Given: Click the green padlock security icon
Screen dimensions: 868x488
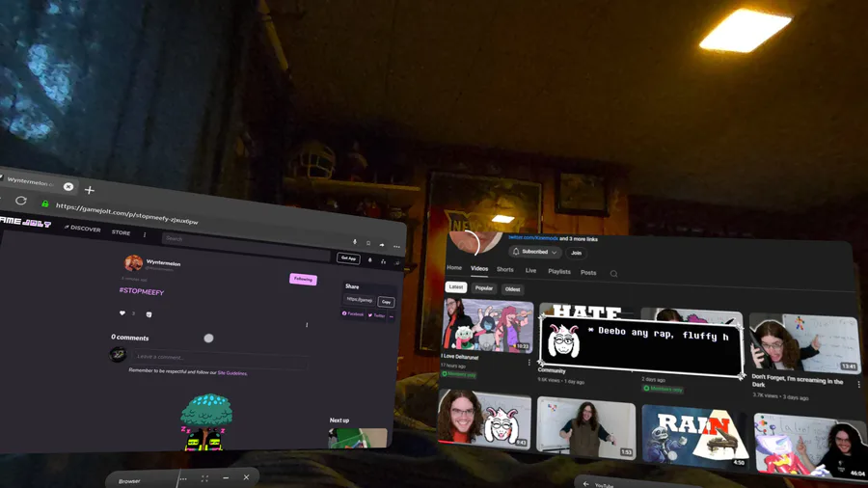Looking at the screenshot, I should click(x=45, y=203).
